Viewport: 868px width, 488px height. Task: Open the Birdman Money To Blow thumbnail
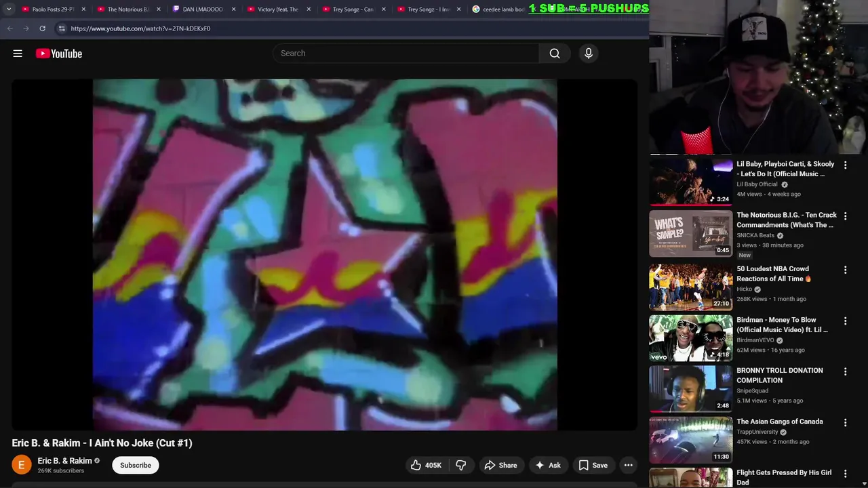[691, 338]
